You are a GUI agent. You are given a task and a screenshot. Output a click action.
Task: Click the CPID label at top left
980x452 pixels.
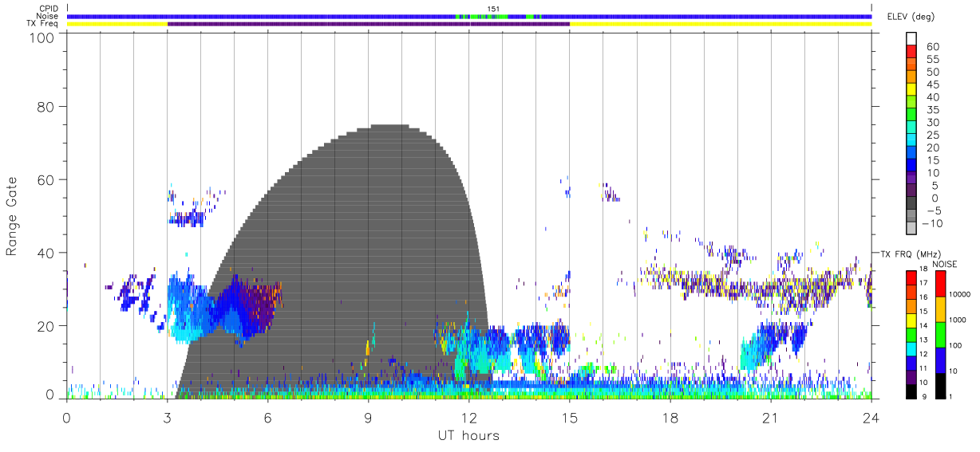click(48, 9)
